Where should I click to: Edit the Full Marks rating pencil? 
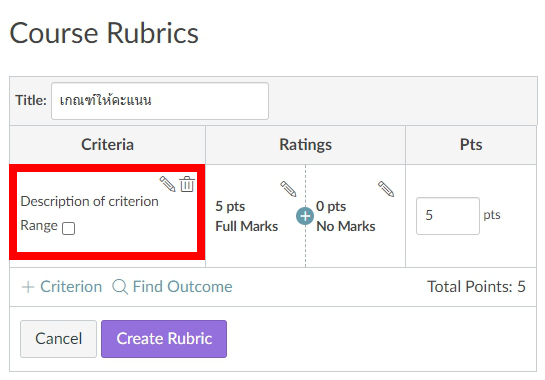288,189
